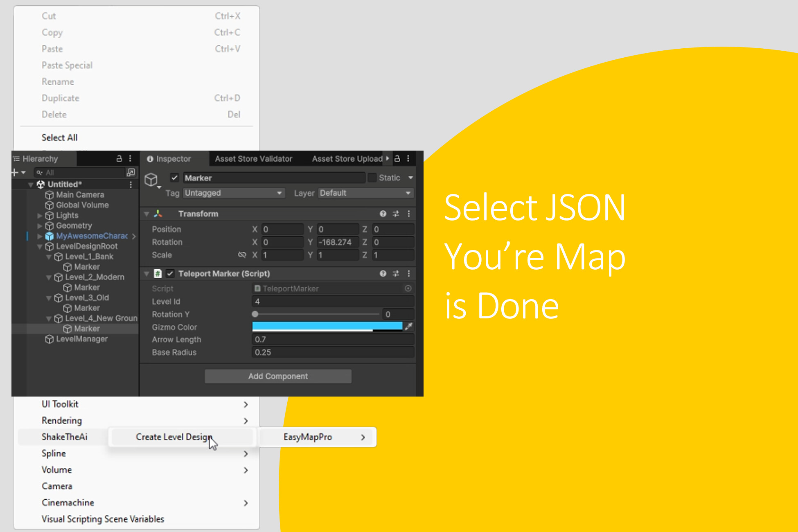The width and height of the screenshot is (798, 532).
Task: Click the Teleport Marker script icon
Action: tap(158, 273)
